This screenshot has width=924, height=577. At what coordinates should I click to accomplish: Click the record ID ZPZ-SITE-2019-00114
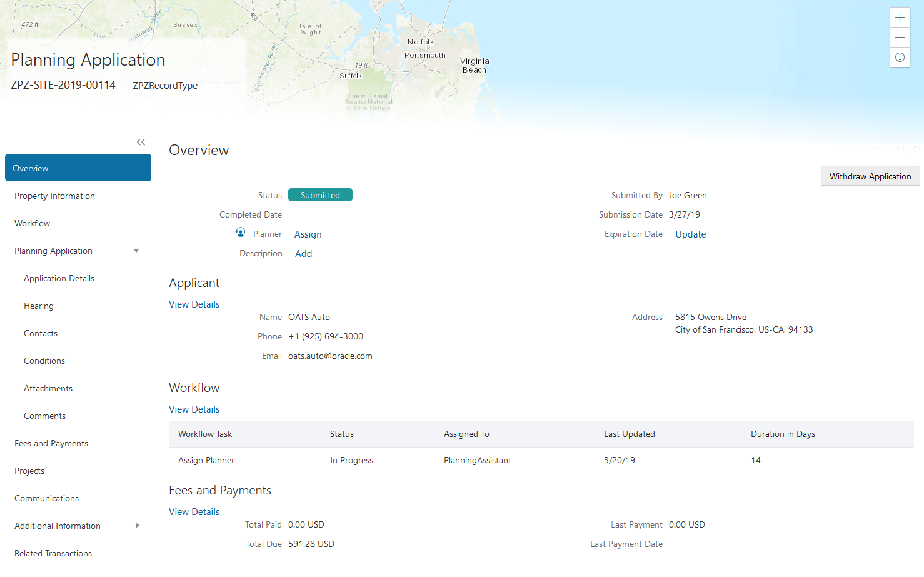(63, 85)
